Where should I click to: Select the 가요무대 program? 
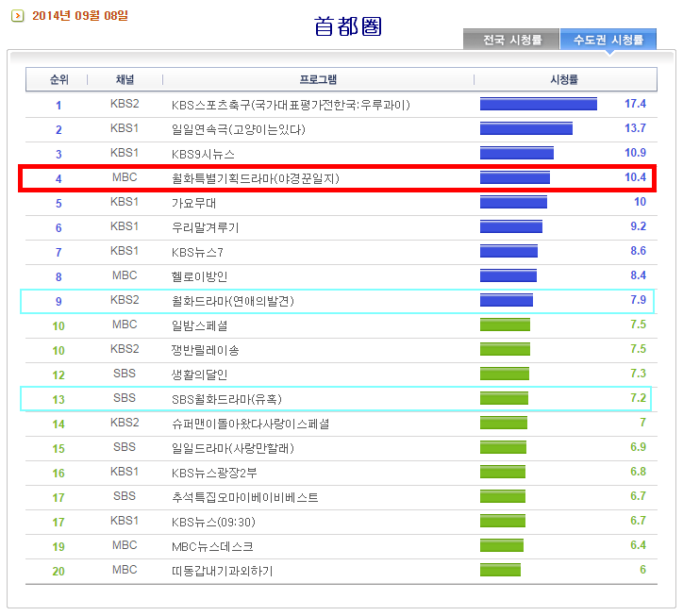[x=193, y=203]
